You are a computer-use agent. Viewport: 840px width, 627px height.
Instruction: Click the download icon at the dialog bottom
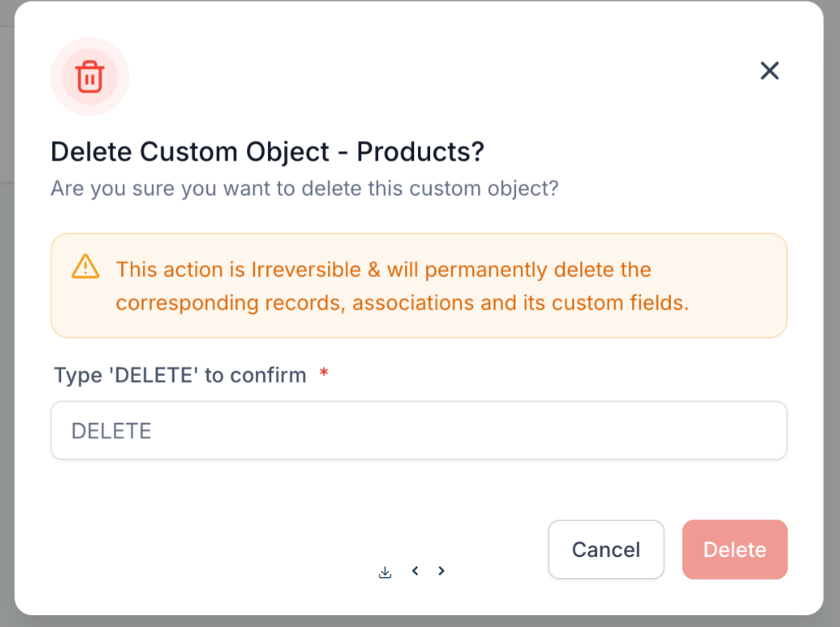pyautogui.click(x=385, y=572)
